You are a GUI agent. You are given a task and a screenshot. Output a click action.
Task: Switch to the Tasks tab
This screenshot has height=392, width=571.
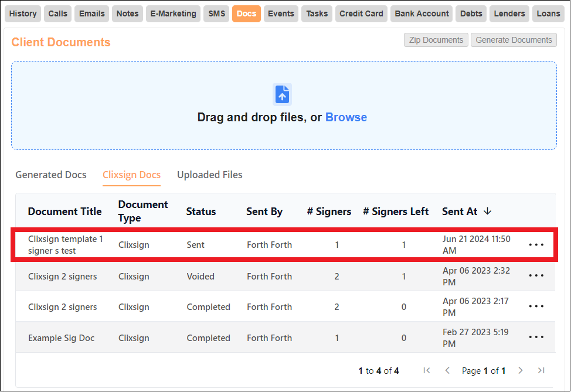tap(317, 14)
